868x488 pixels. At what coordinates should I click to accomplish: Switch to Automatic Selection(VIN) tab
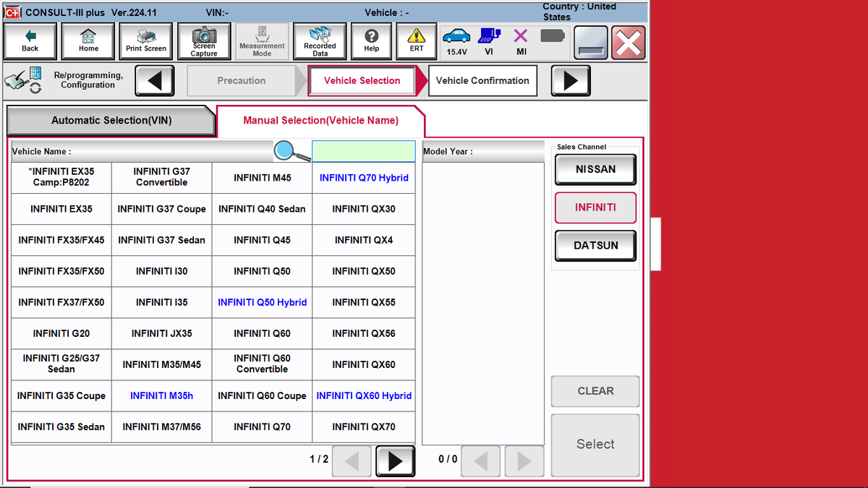[x=111, y=121]
